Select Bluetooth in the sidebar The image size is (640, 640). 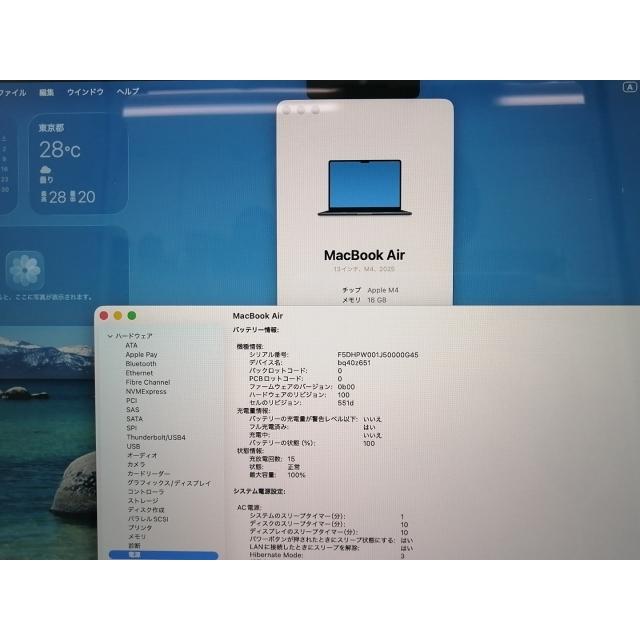tap(141, 364)
